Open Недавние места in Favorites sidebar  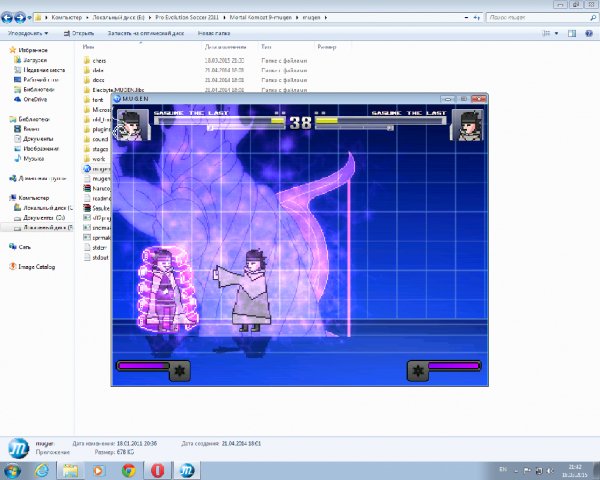point(44,70)
